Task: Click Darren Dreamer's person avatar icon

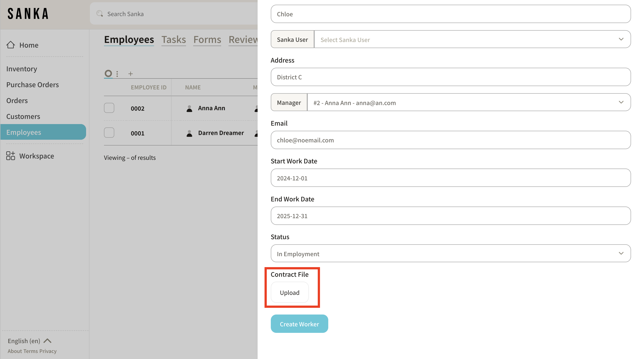Action: (189, 133)
